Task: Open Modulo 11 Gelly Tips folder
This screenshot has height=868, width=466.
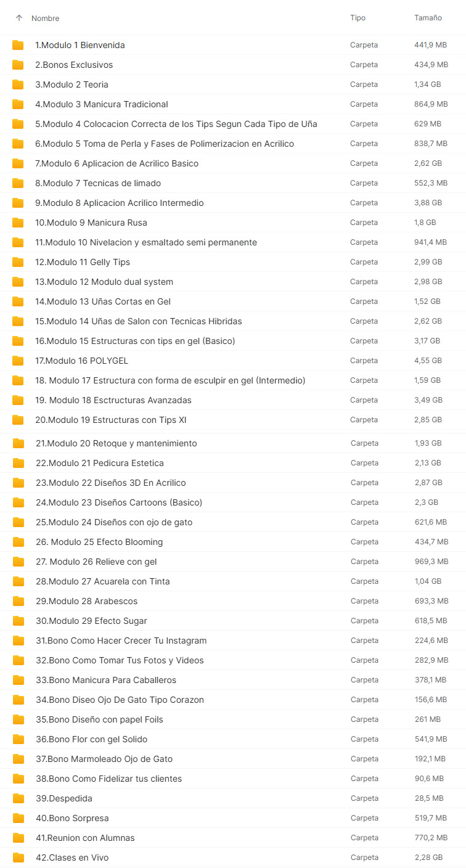Action: (x=83, y=262)
